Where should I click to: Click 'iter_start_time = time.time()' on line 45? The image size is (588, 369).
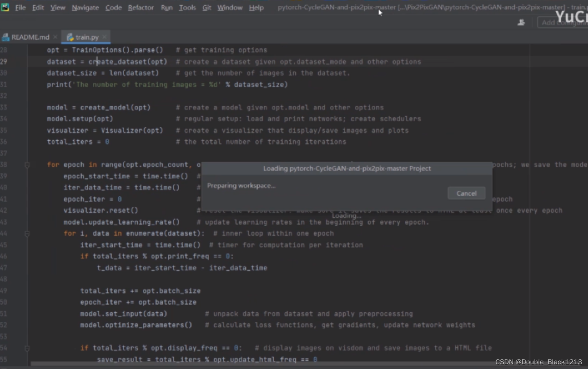pyautogui.click(x=140, y=245)
